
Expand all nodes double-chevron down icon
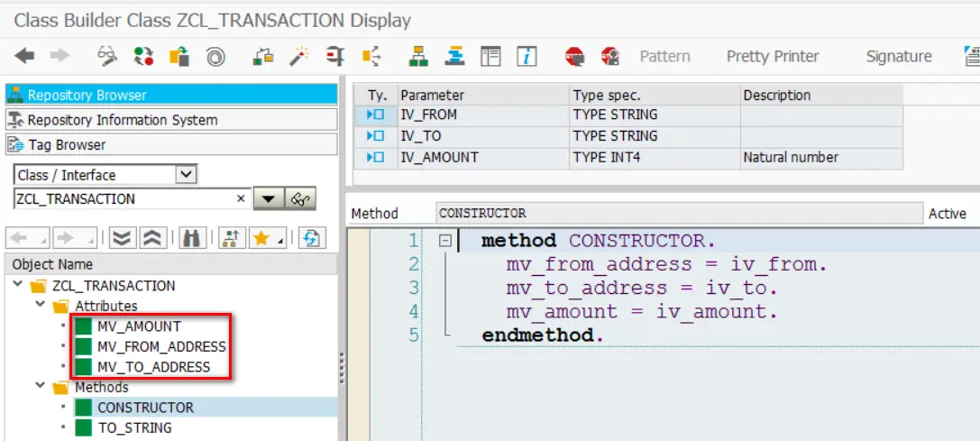(x=123, y=238)
